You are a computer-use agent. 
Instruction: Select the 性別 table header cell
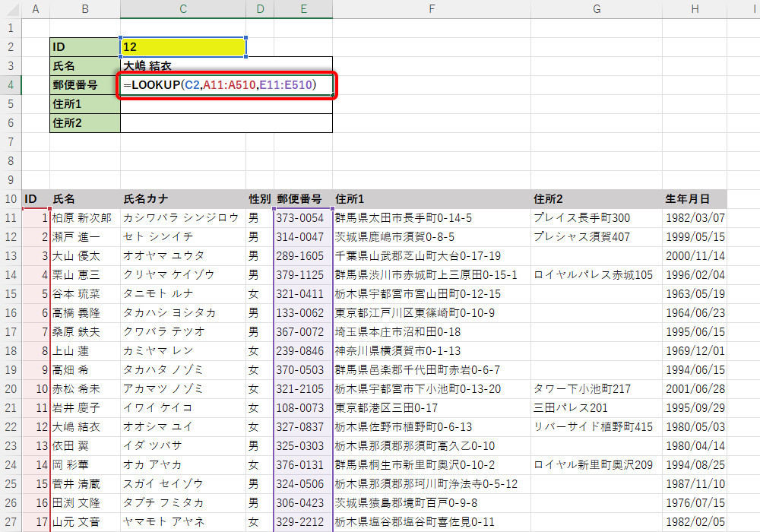260,199
